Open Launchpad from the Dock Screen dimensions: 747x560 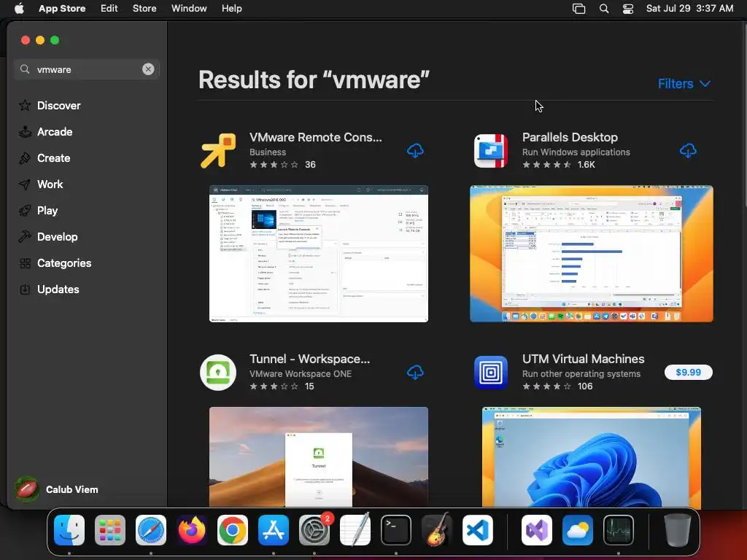click(110, 530)
